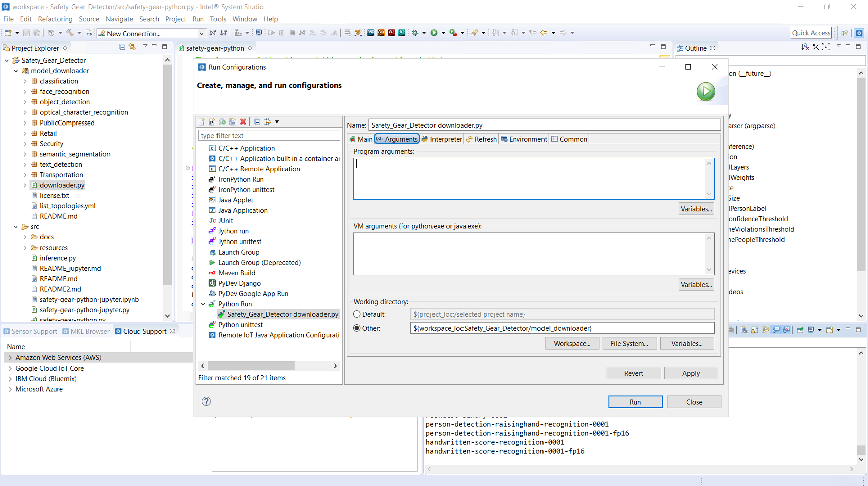Click the Forward navigation arrow in toolbar
The height and width of the screenshot is (486, 868).
point(563,33)
